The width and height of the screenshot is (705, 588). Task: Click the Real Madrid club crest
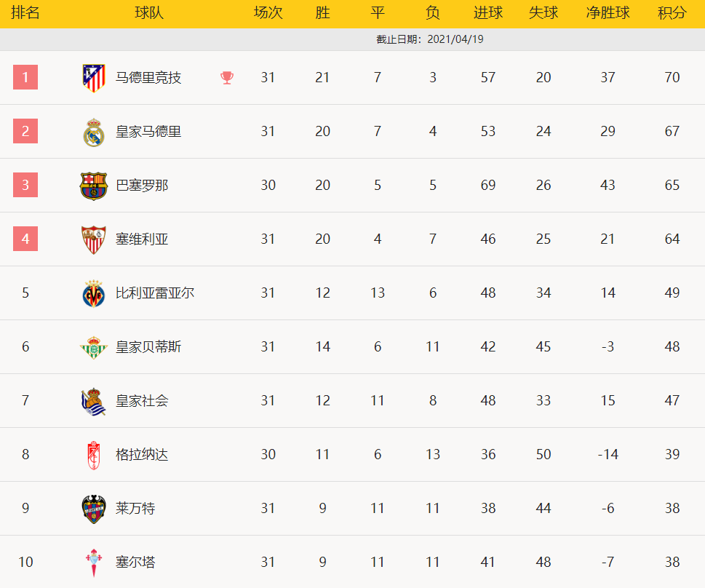pos(93,132)
